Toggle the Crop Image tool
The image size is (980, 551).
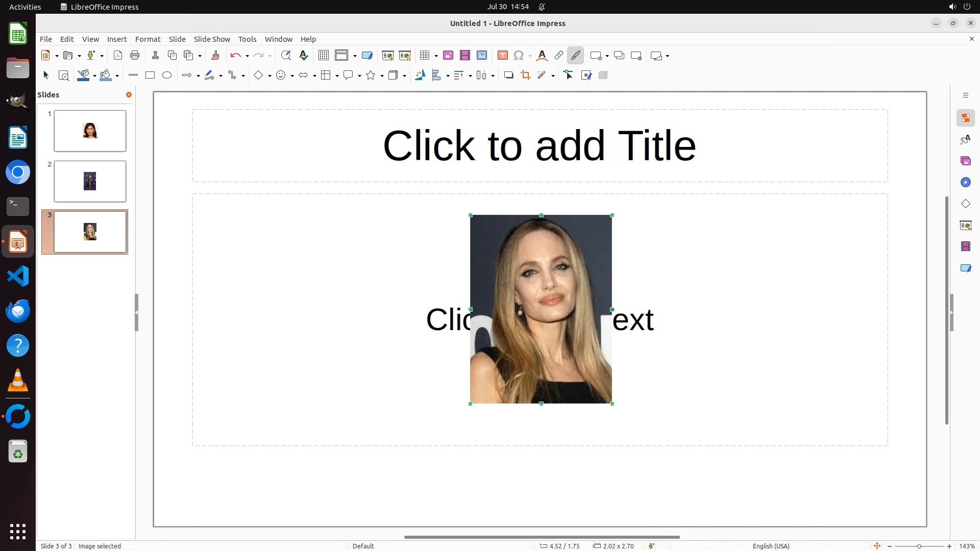coord(526,76)
